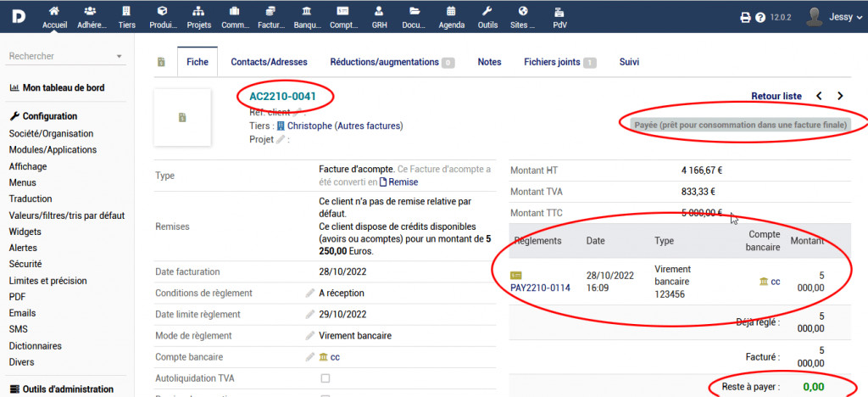Viewport: 868px width, 397px height.
Task: Open Modules/Applications in the sidebar
Action: click(52, 149)
